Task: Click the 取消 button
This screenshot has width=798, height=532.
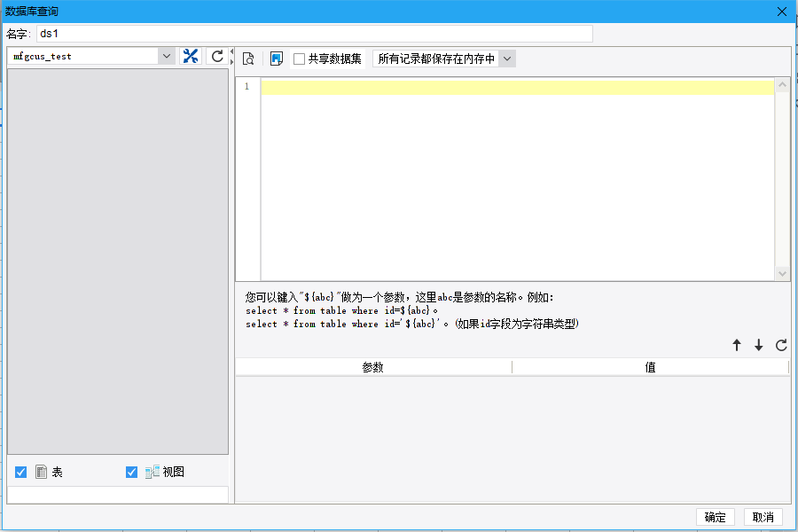Action: [x=763, y=517]
